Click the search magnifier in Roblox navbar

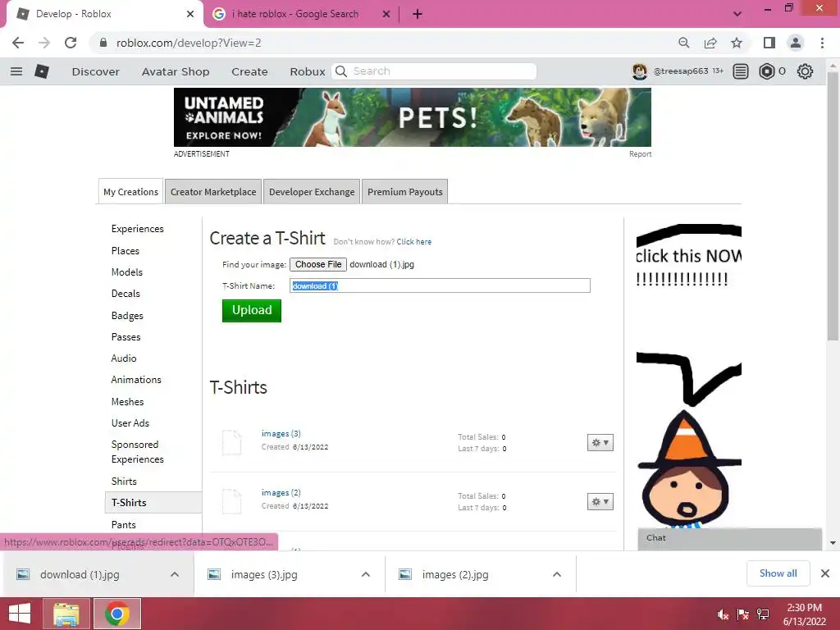click(341, 71)
